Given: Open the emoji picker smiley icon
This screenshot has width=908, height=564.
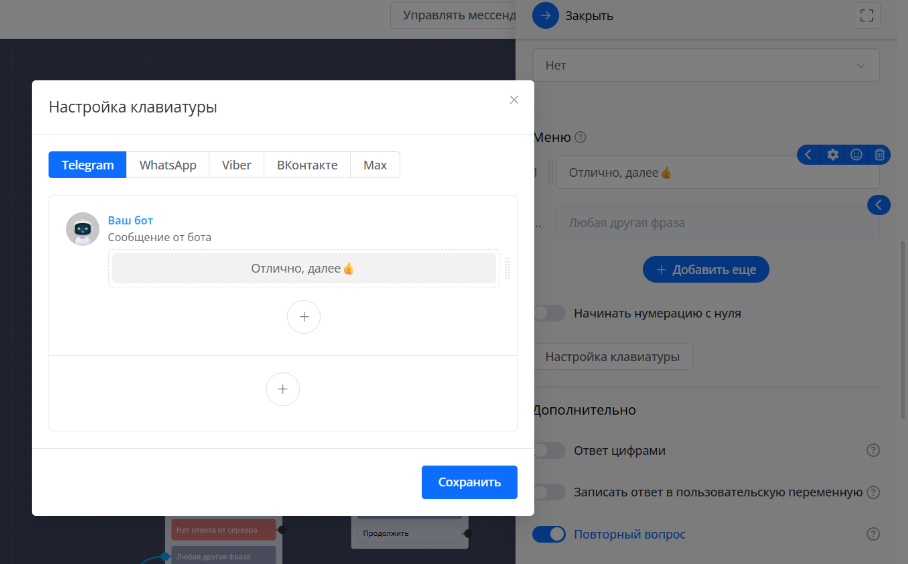Looking at the screenshot, I should pos(856,155).
